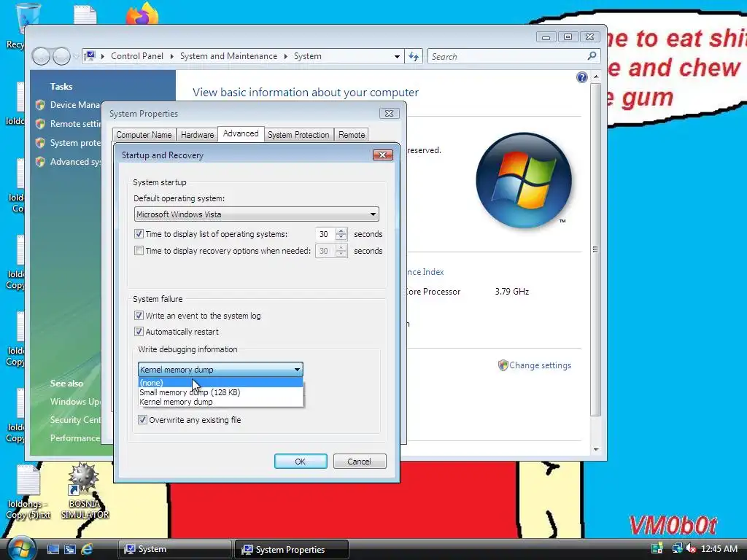Viewport: 747px width, 560px height.
Task: Expand the address bar history dropdown
Action: (x=397, y=57)
